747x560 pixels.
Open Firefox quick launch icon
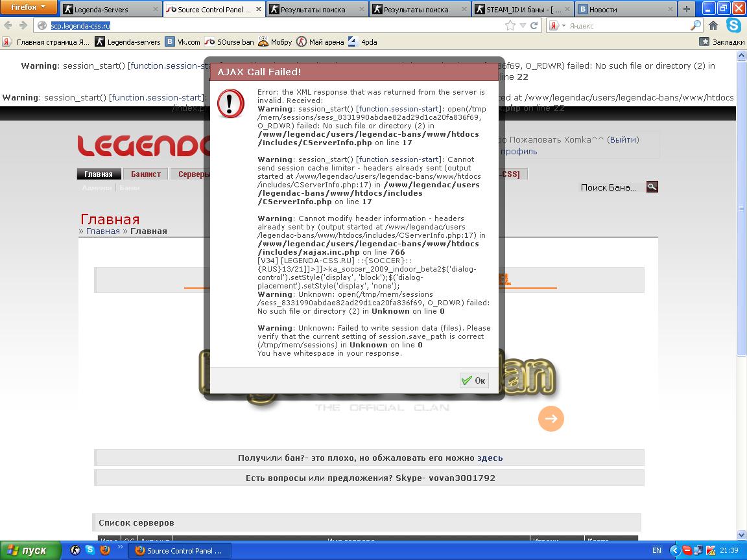(105, 550)
